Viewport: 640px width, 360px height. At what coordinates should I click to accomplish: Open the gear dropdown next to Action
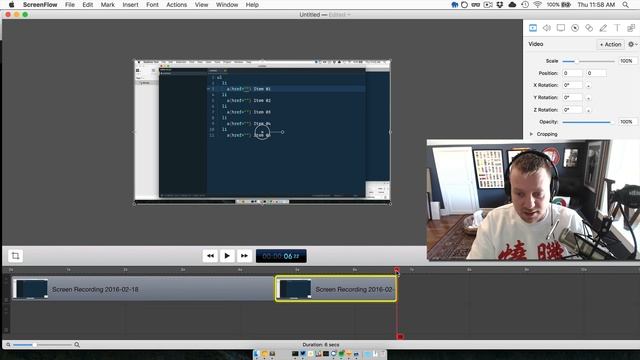pos(633,44)
